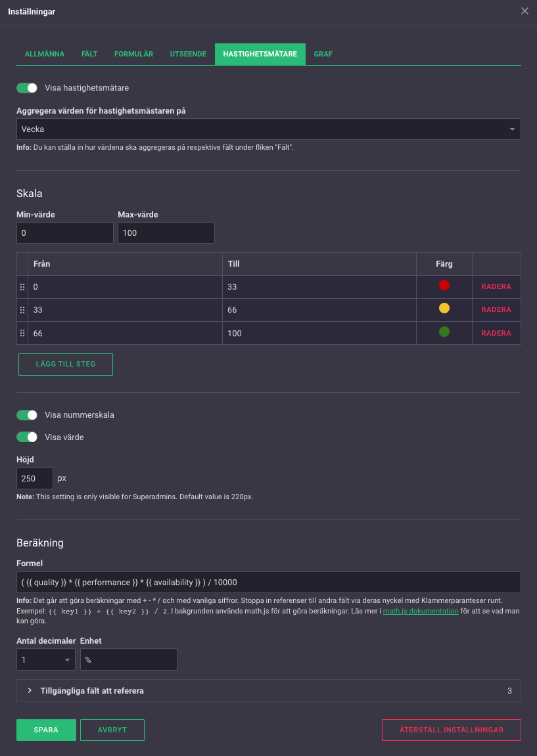Toggle Visa hastighetsmätare switch
Screen dimensions: 537x756
27,88
